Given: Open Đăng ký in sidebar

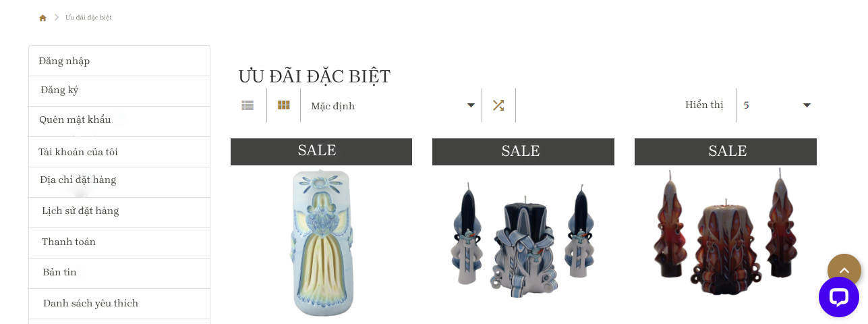Looking at the screenshot, I should tap(119, 90).
